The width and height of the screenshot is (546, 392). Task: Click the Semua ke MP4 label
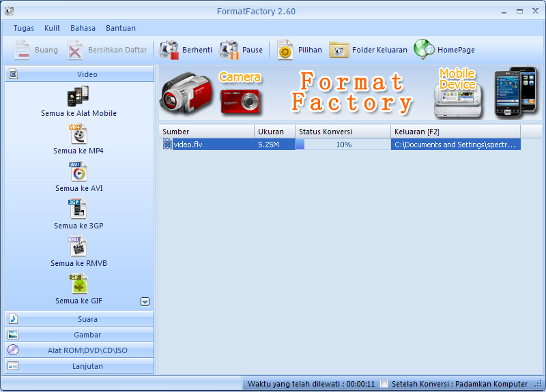78,151
